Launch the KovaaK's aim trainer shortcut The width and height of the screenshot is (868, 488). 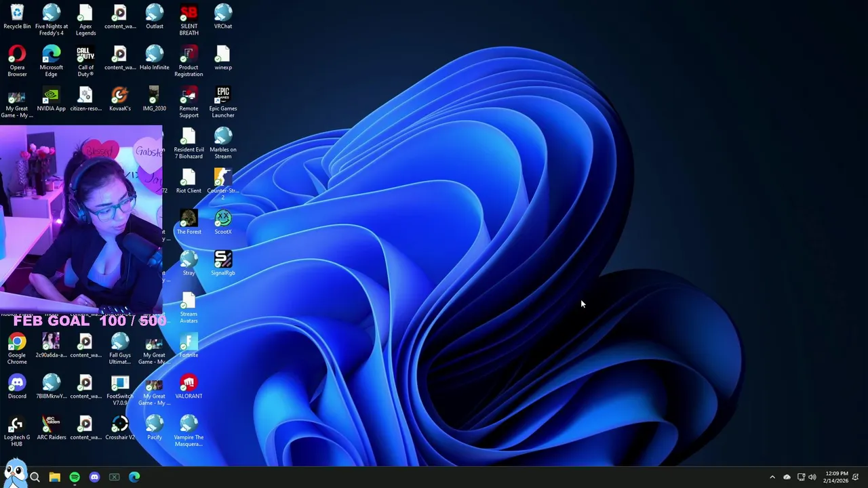coord(120,99)
